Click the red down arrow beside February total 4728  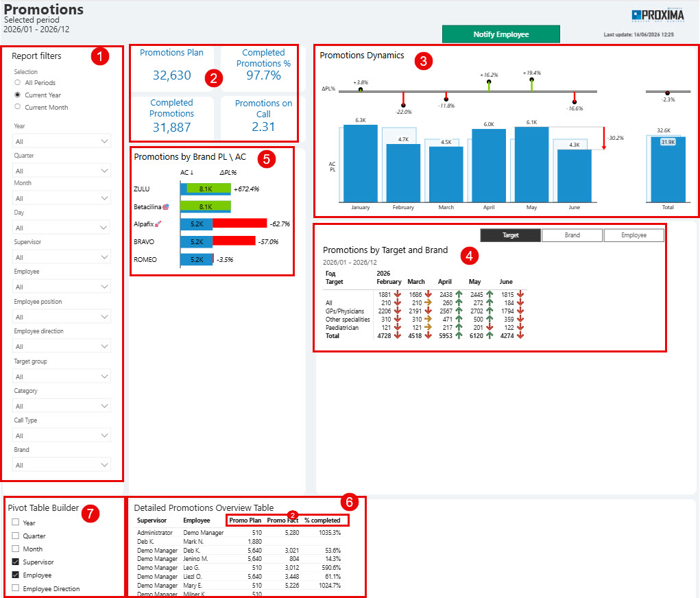point(398,335)
